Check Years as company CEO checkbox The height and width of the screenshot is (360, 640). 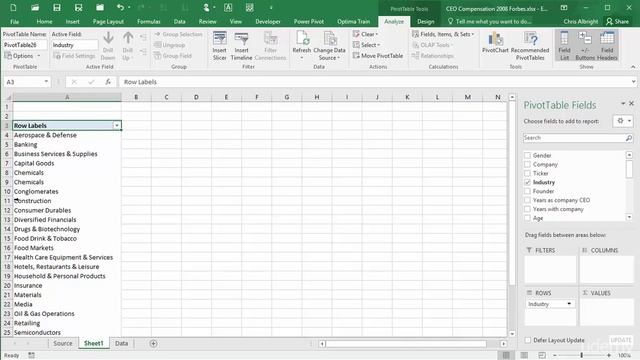(527, 200)
